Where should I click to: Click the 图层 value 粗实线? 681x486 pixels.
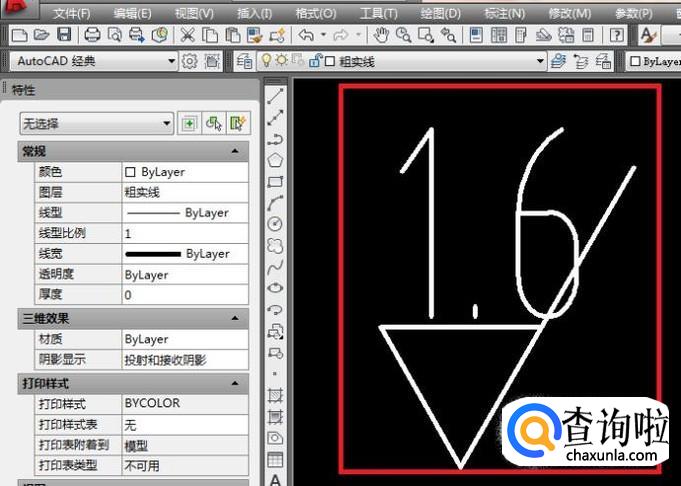point(185,192)
